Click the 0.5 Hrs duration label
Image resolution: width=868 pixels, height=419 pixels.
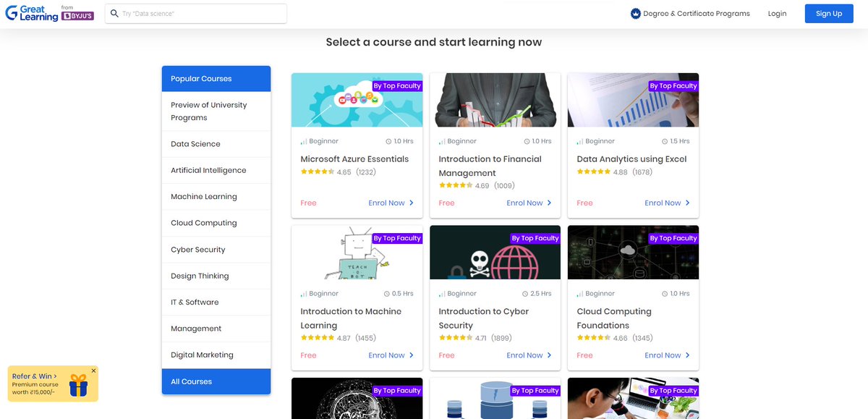coord(402,294)
